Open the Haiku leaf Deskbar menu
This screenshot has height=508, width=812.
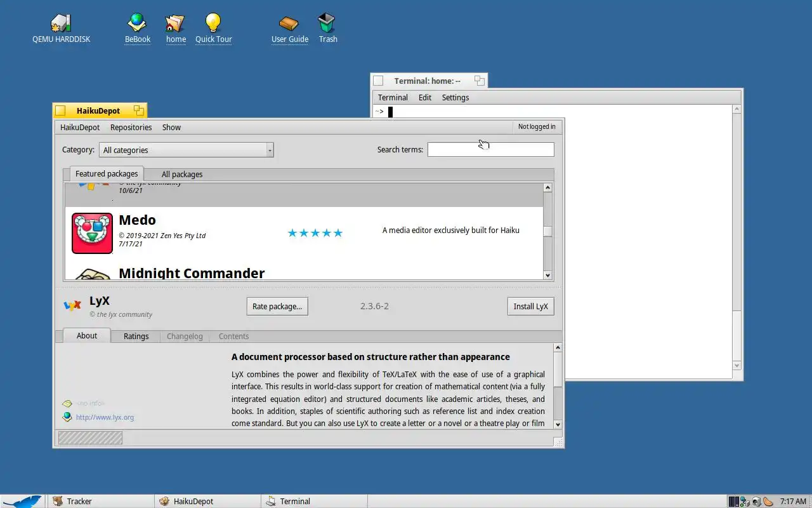point(22,501)
